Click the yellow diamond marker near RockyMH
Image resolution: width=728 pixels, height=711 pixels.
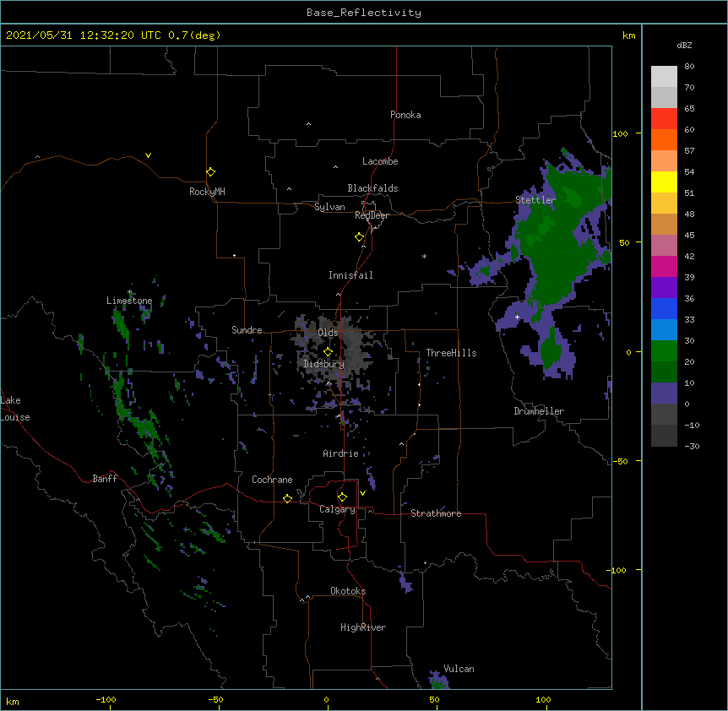pos(210,171)
